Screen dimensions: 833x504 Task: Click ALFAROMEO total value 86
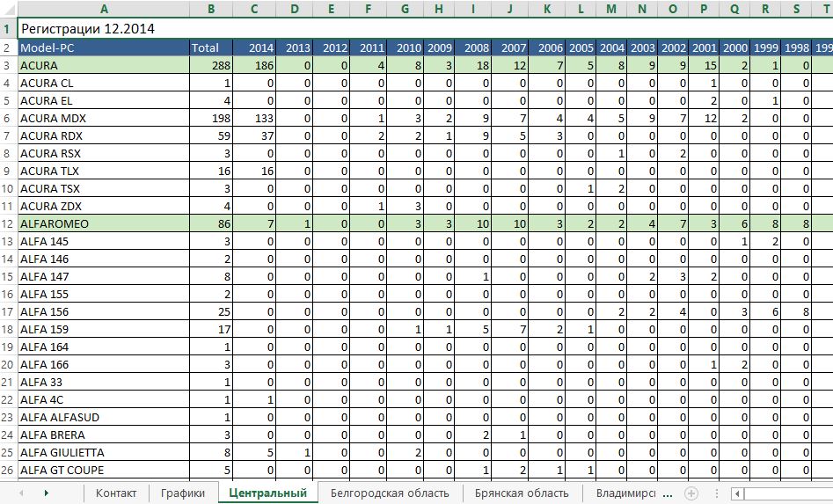211,223
